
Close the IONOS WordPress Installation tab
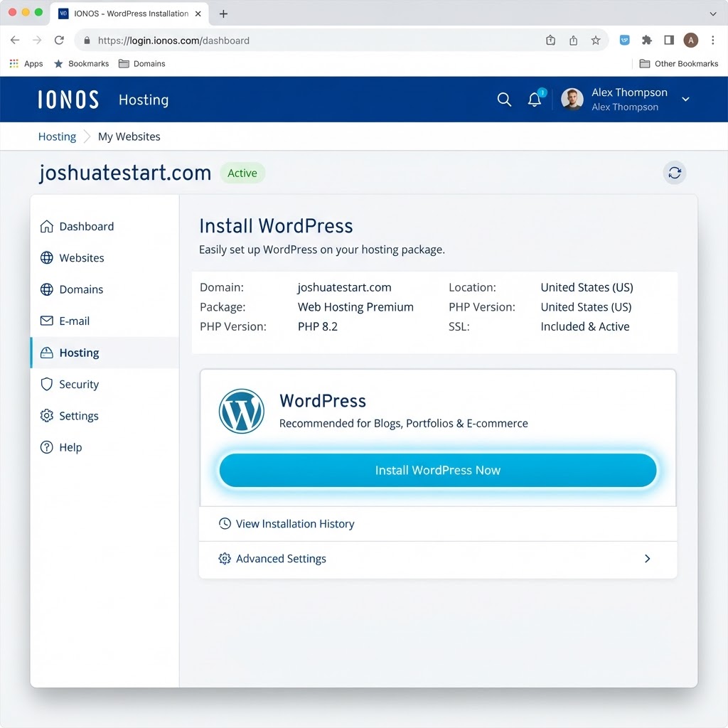(x=198, y=14)
